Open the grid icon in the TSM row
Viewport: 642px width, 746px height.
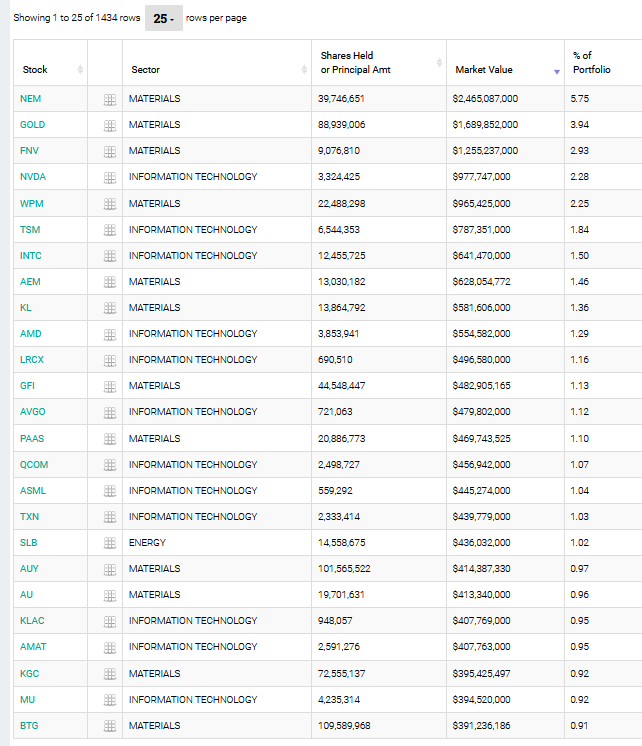pos(110,230)
